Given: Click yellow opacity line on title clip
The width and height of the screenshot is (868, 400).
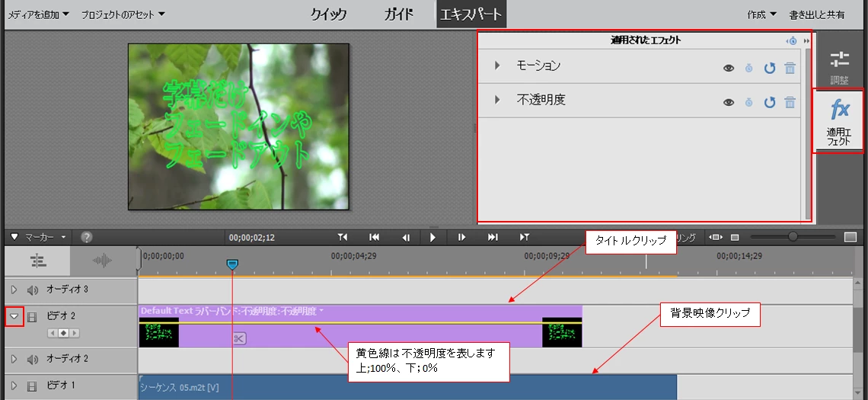Looking at the screenshot, I should point(360,322).
